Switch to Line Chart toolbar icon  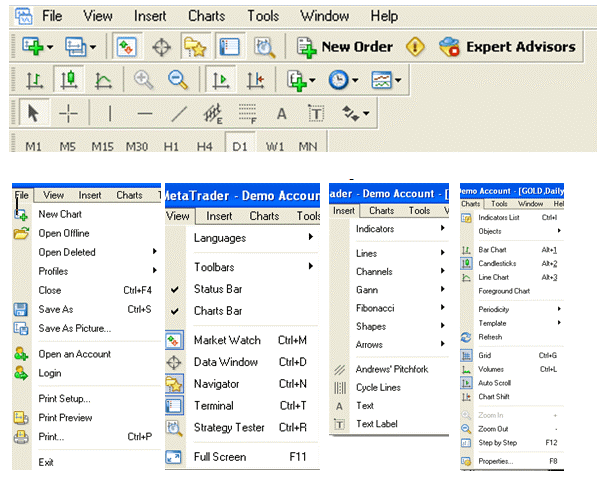[x=103, y=81]
